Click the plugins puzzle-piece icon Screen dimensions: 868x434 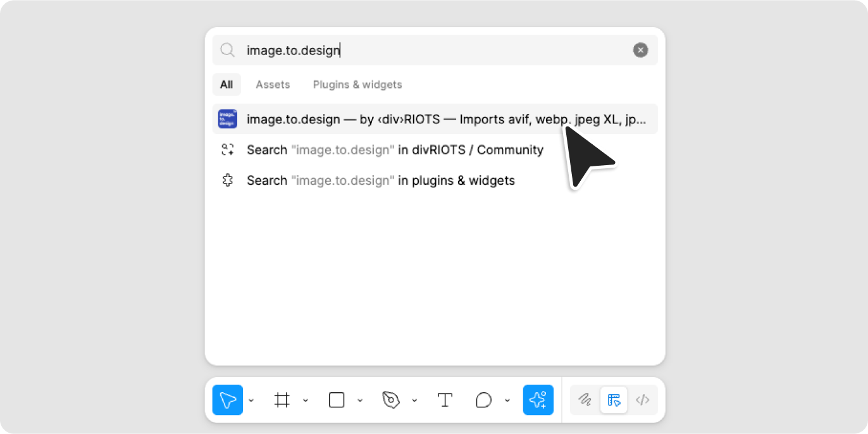click(228, 180)
